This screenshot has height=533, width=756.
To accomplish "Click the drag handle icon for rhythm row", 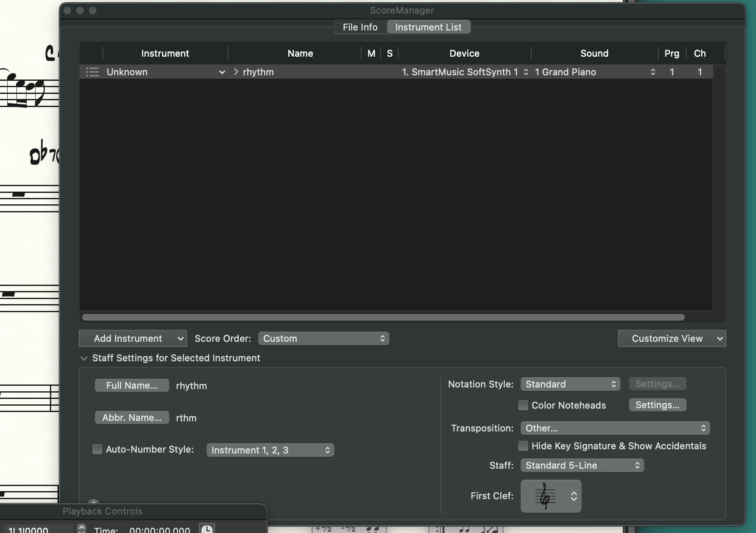I will (92, 72).
